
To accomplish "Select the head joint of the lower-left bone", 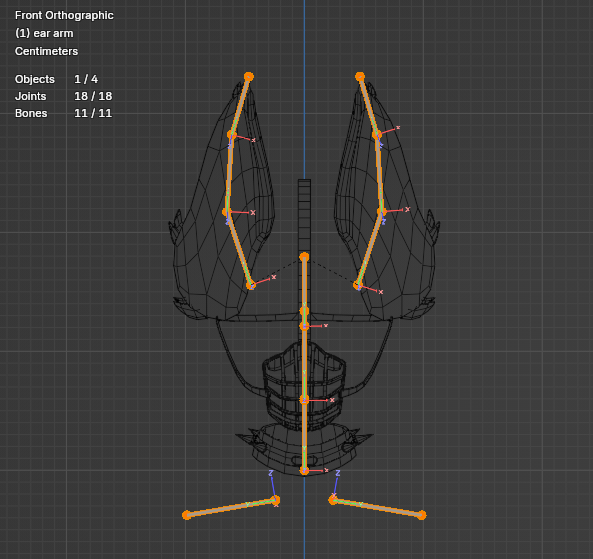I will [x=276, y=500].
